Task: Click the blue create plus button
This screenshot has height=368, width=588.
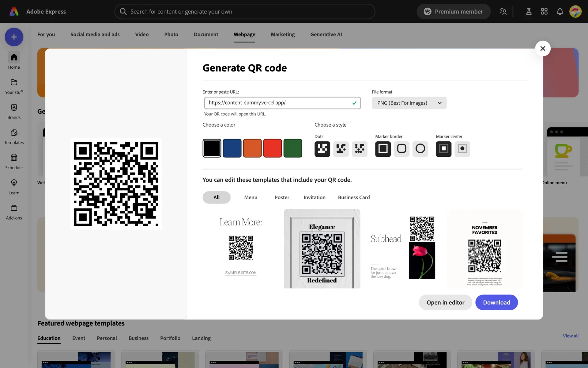Action: click(x=14, y=37)
